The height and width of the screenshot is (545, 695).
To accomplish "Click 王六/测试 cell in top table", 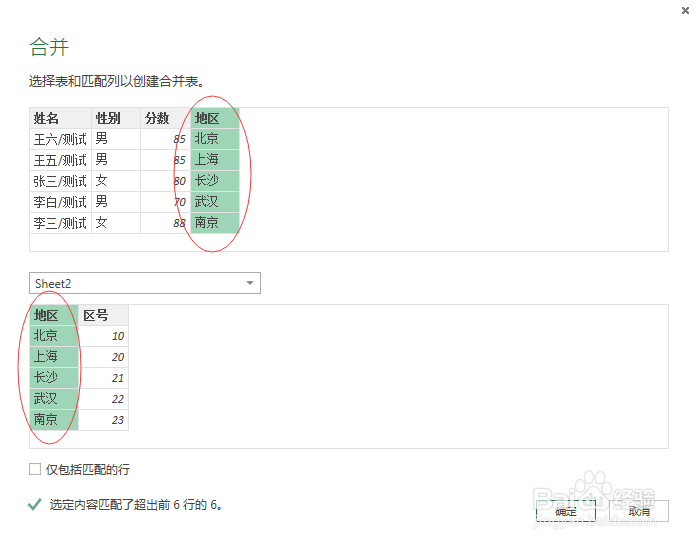I will click(60, 139).
